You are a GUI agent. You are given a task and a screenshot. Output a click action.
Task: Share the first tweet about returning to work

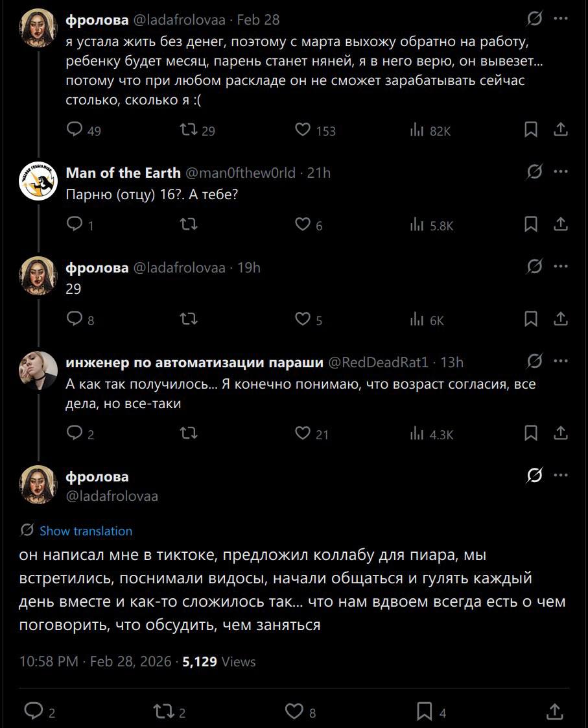pyautogui.click(x=561, y=130)
